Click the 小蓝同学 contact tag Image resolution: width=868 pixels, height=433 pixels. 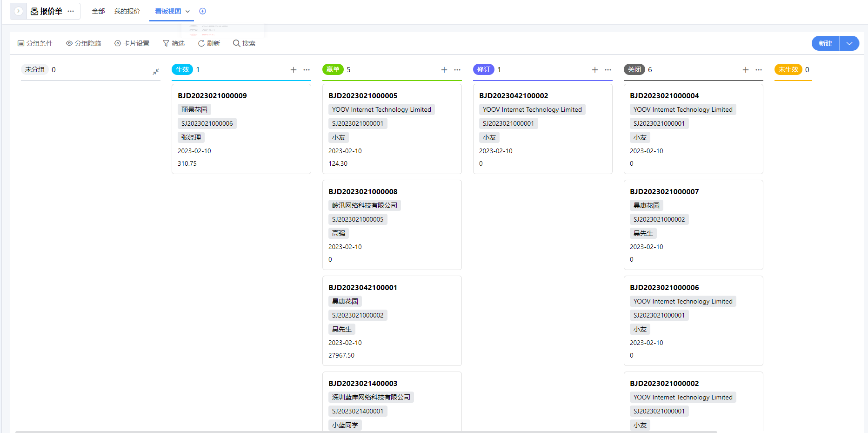pyautogui.click(x=345, y=425)
